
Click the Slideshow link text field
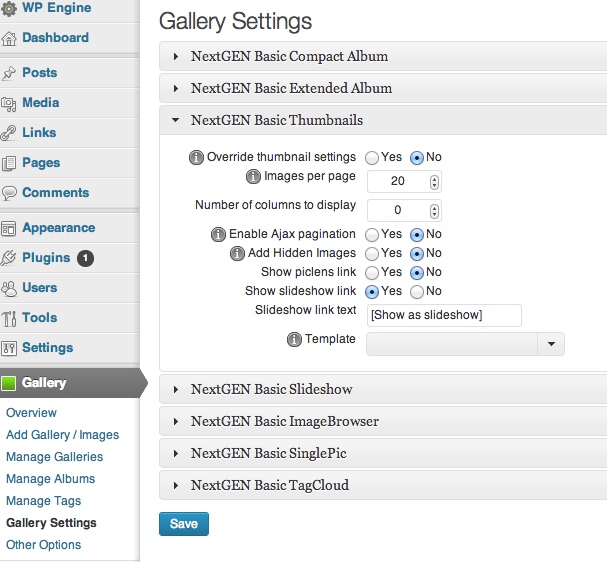point(444,315)
